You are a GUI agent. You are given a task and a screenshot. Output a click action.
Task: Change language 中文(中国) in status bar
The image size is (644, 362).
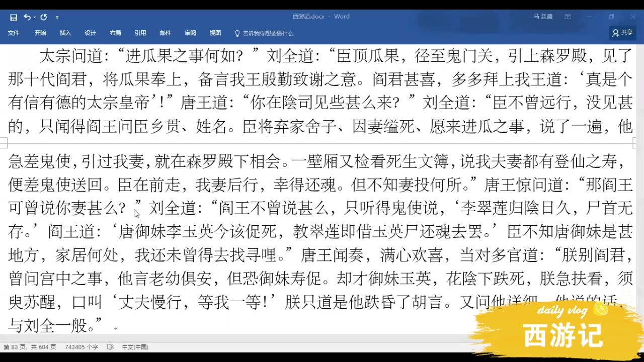135,347
